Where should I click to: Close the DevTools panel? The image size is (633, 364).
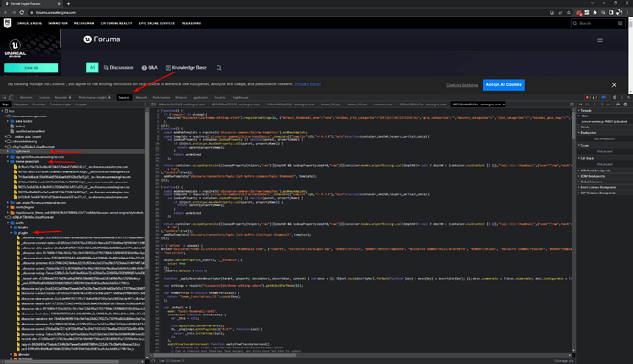(628, 98)
